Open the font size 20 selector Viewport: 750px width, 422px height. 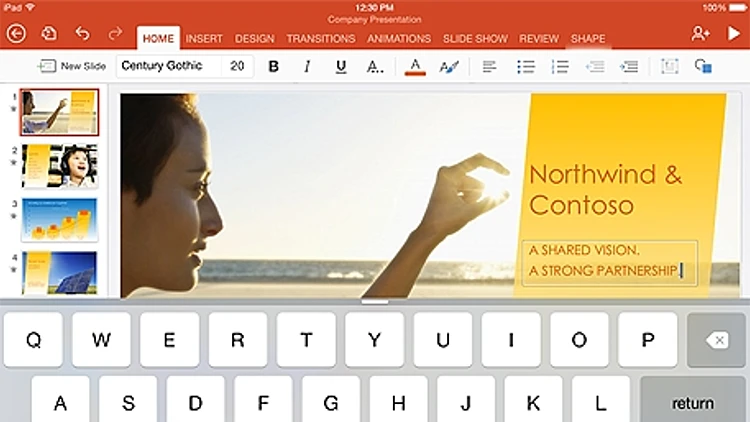pos(237,67)
